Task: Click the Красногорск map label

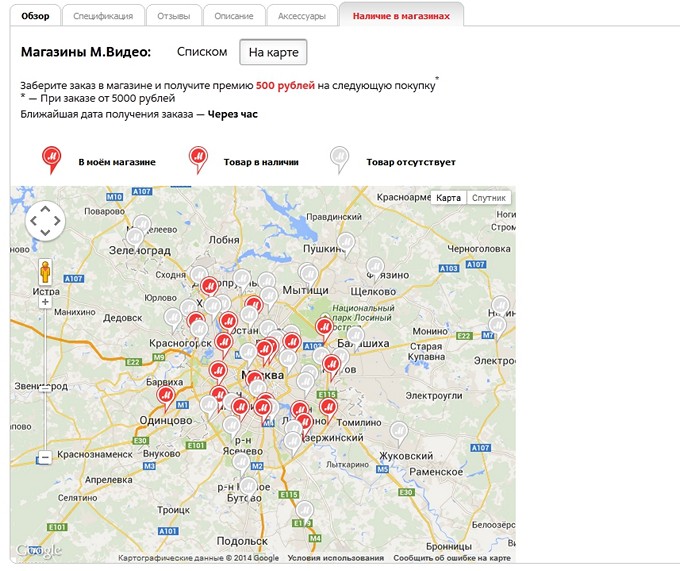Action: click(x=180, y=343)
